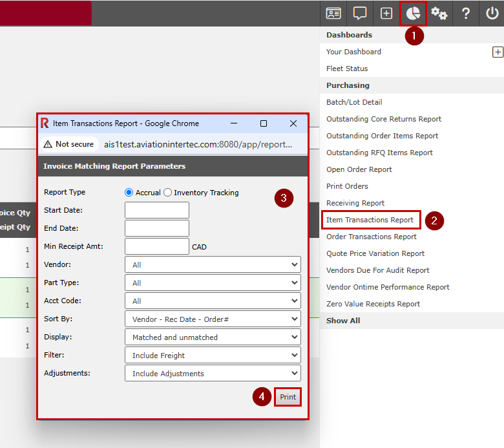Screen dimensions: 504x448
Task: Click the Print button
Action: 288,398
